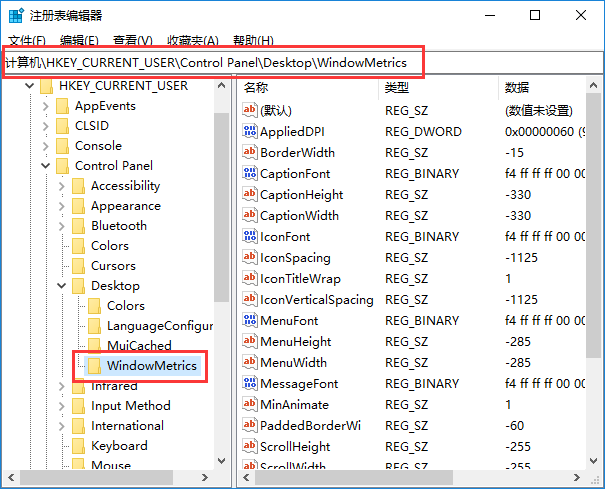Click the tree pane scroll-down arrow
Viewport: 605px width, 489px height.
[221, 460]
